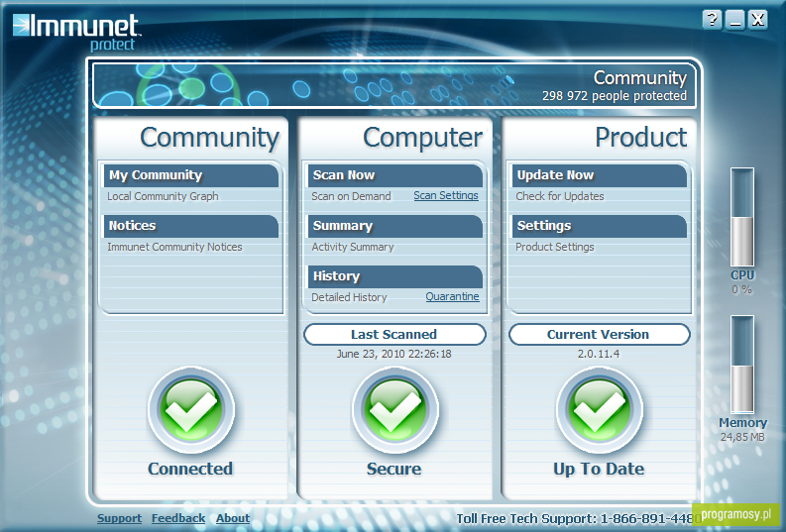This screenshot has width=786, height=532.
Task: Click the 'Secure' status text
Action: coord(394,469)
